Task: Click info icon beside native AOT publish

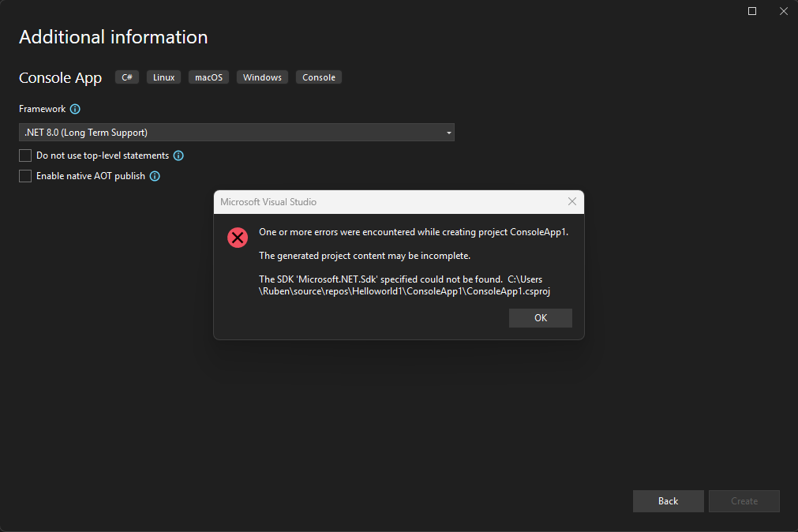Action: 155,176
